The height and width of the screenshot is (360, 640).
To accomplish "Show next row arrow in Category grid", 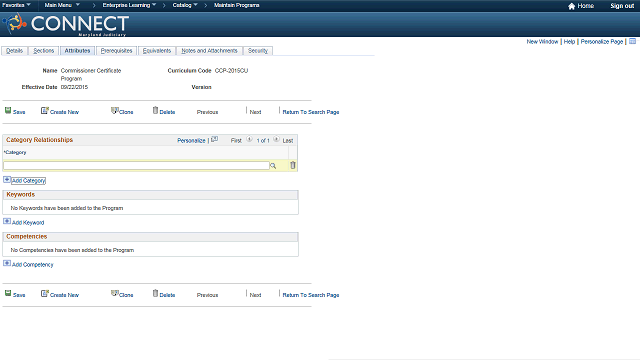I will pyautogui.click(x=276, y=139).
